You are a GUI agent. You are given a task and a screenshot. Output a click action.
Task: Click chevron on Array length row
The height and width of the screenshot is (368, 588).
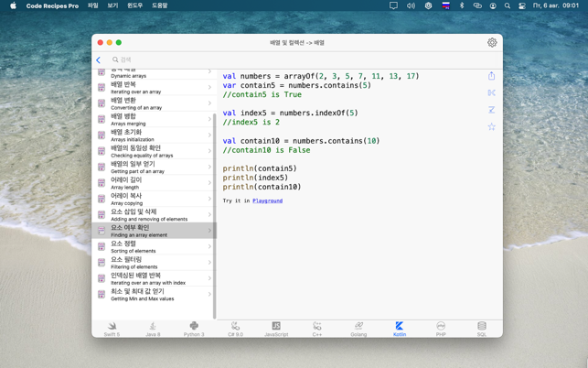click(x=209, y=183)
